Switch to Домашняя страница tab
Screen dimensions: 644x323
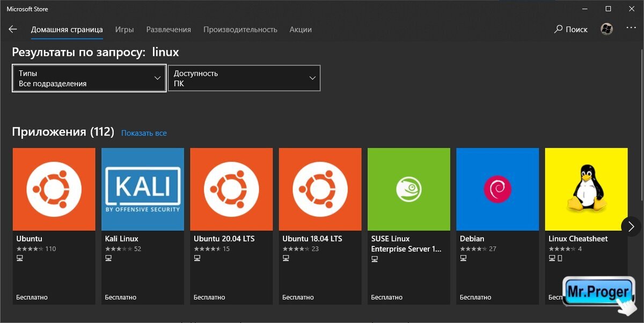[67, 30]
